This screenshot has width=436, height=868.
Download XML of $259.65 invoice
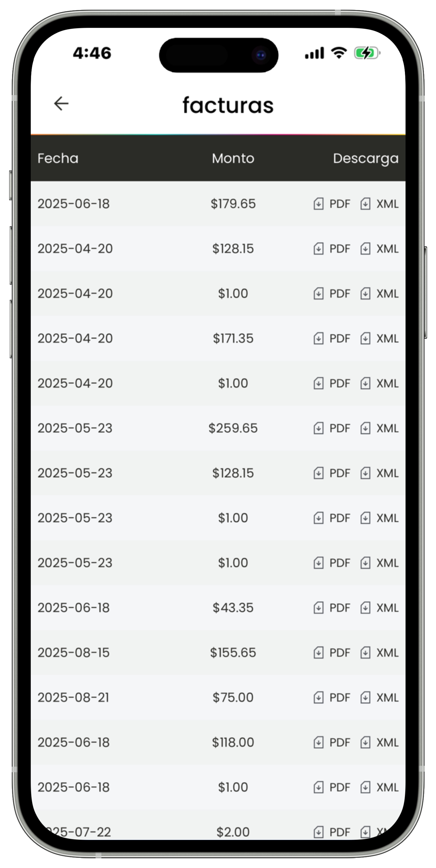[x=379, y=428]
